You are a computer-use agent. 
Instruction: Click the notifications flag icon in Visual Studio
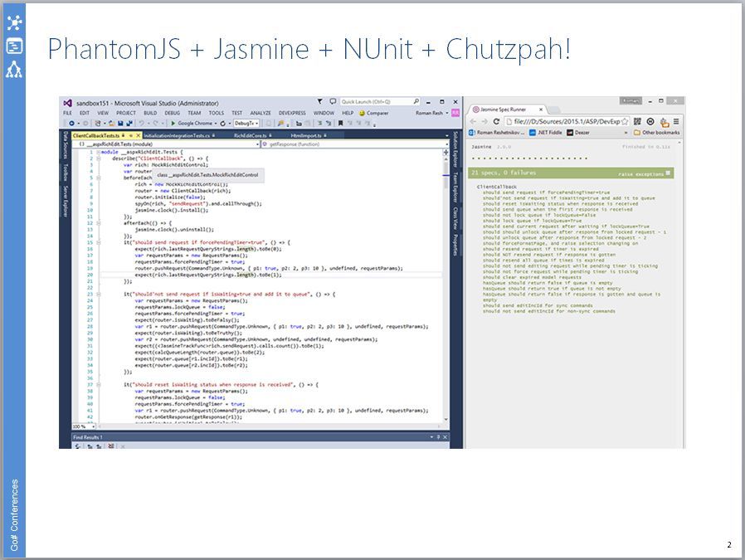[x=319, y=101]
